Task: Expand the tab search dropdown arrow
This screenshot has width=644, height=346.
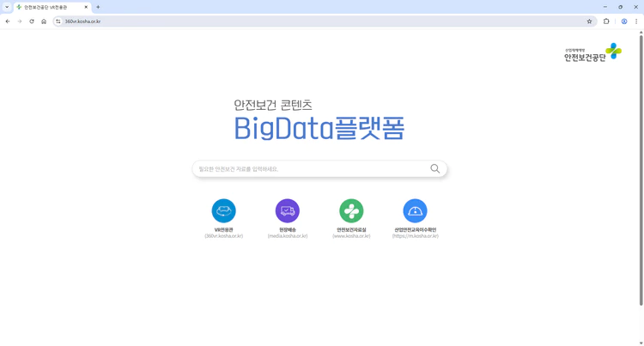Action: (7, 7)
